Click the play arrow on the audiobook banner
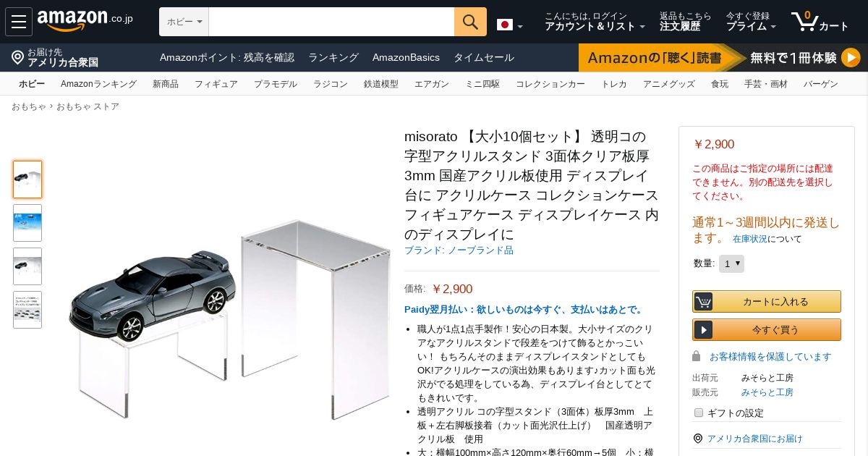Viewport: 868px width, 456px height. pyautogui.click(x=851, y=57)
